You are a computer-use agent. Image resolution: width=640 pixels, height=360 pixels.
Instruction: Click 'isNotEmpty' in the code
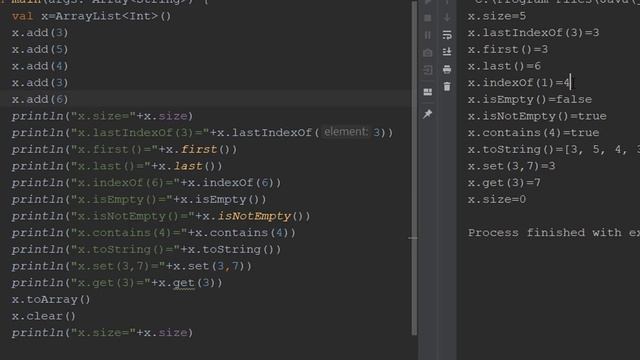[x=254, y=216]
